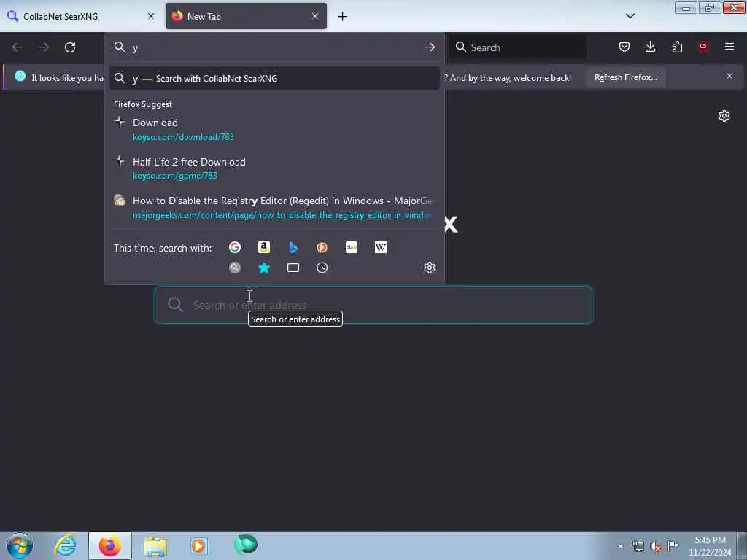Open a new tab with plus button
This screenshot has width=747, height=560.
pyautogui.click(x=343, y=17)
